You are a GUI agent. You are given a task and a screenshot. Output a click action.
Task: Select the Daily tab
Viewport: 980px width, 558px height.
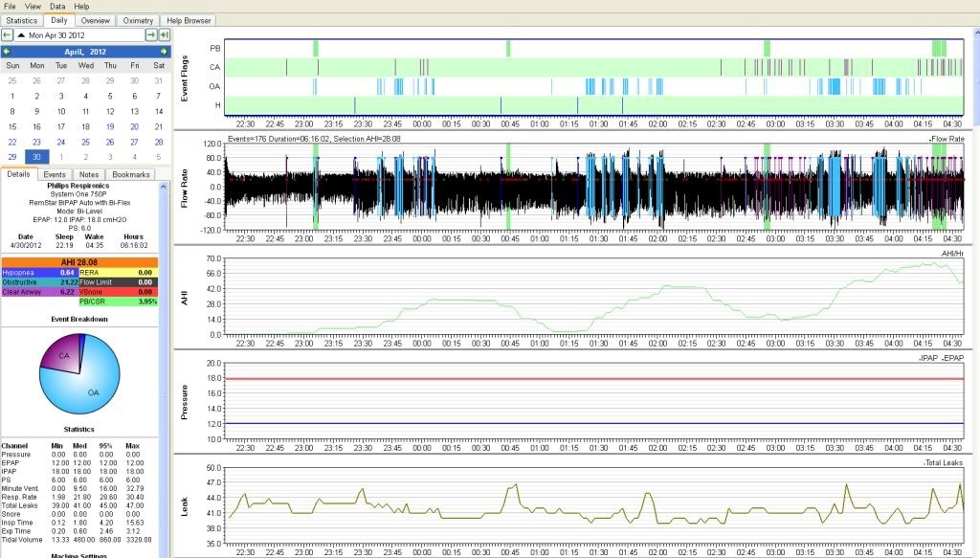[x=59, y=20]
